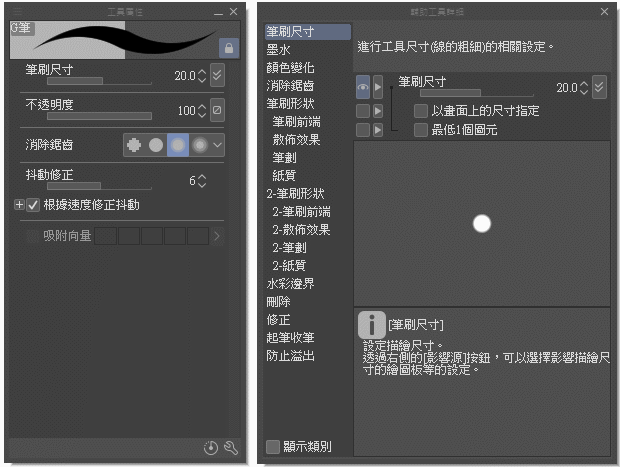Click play arrow next to 筆刷尺寸 row

pyautogui.click(x=378, y=87)
